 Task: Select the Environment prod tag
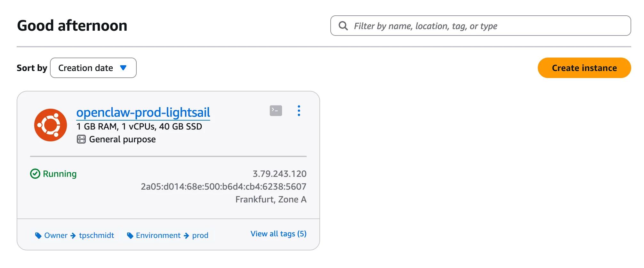point(172,236)
